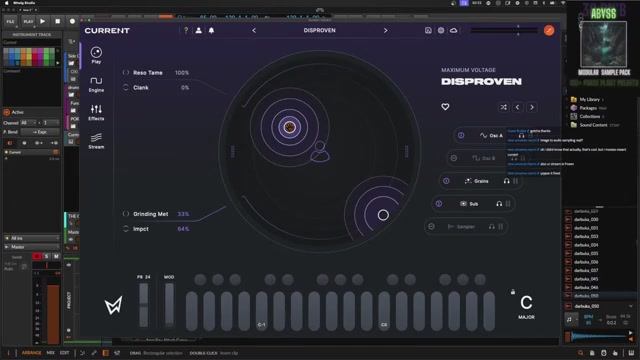Expand Sound Content in browser panel
Image resolution: width=640 pixels, height=360 pixels.
coord(594,125)
